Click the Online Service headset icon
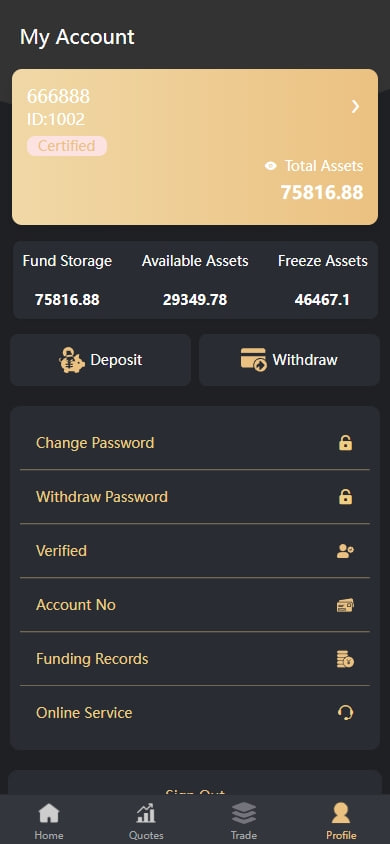Screen dimensions: 390x844 point(345,713)
